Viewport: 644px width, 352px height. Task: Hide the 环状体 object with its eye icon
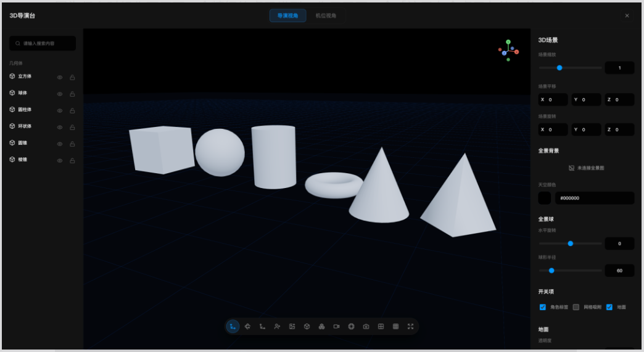pos(60,127)
